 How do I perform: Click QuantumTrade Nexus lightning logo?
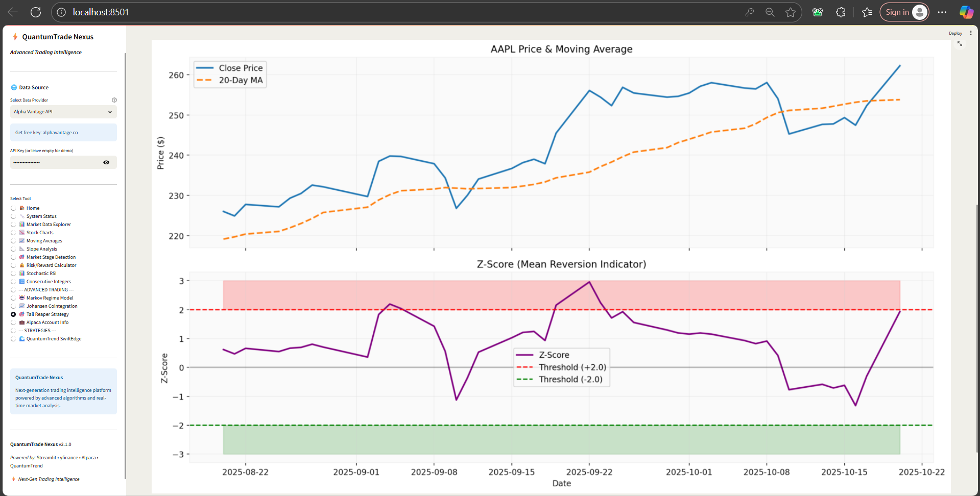(15, 37)
